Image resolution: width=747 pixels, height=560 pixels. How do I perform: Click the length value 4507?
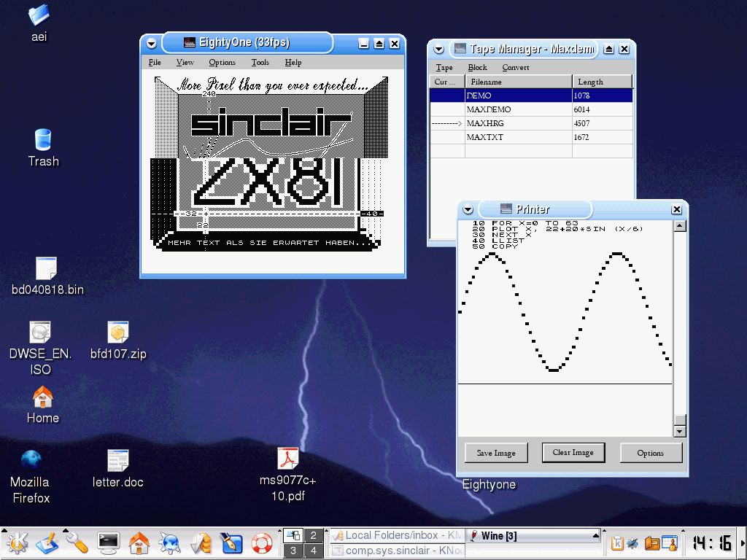581,123
